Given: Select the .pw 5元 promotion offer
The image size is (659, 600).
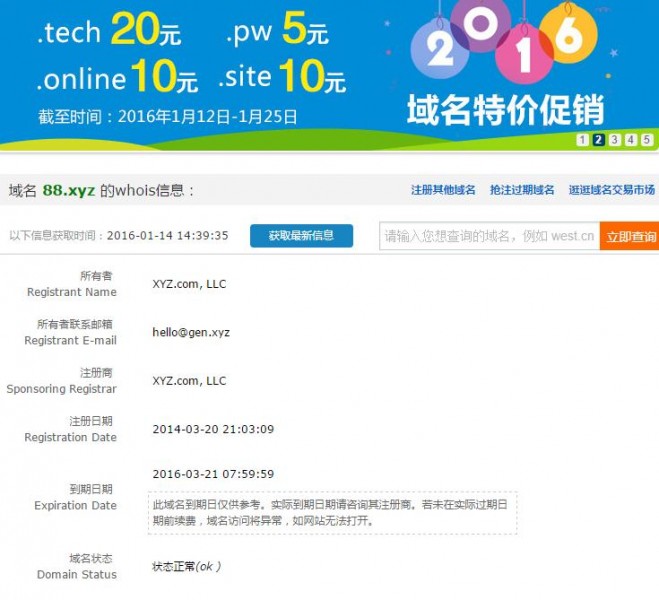Looking at the screenshot, I should tap(277, 32).
